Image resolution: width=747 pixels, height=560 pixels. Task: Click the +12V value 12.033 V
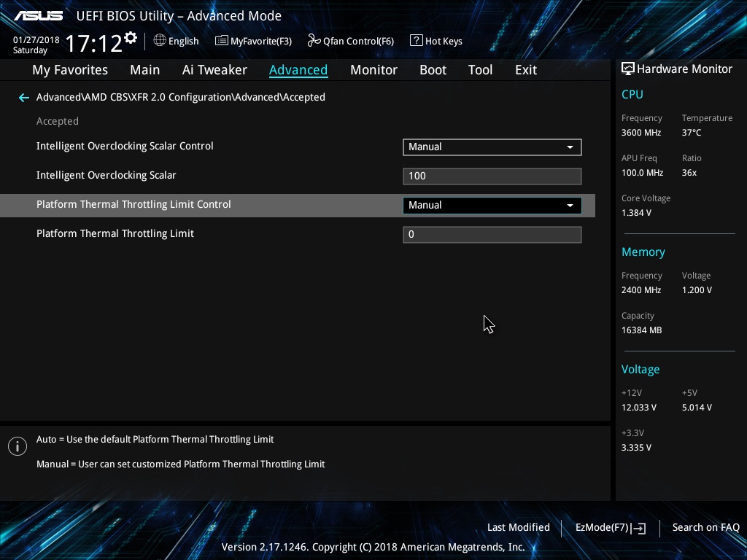(639, 408)
